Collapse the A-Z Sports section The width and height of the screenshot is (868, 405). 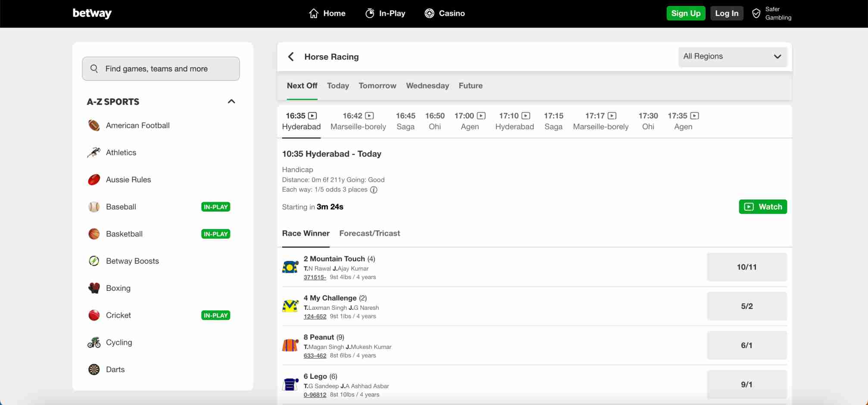231,102
